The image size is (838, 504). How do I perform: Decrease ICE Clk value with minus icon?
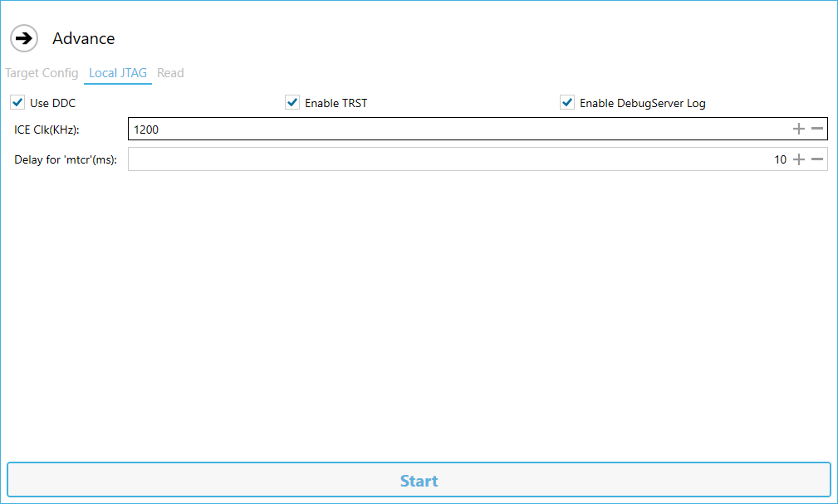(x=817, y=129)
